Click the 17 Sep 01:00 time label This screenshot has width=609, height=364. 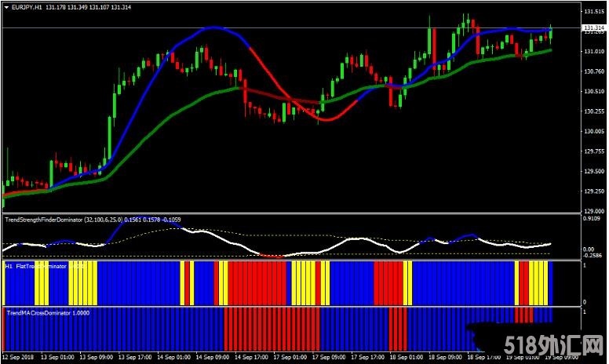[x=290, y=357]
